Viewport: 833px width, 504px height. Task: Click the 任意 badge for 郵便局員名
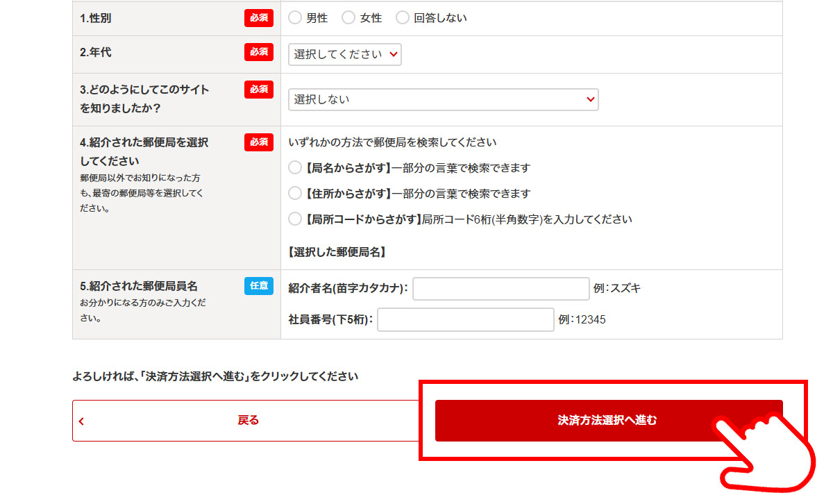259,285
